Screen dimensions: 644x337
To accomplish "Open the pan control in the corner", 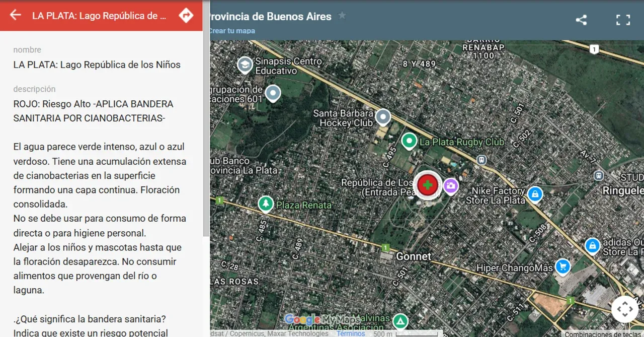I will coord(625,309).
